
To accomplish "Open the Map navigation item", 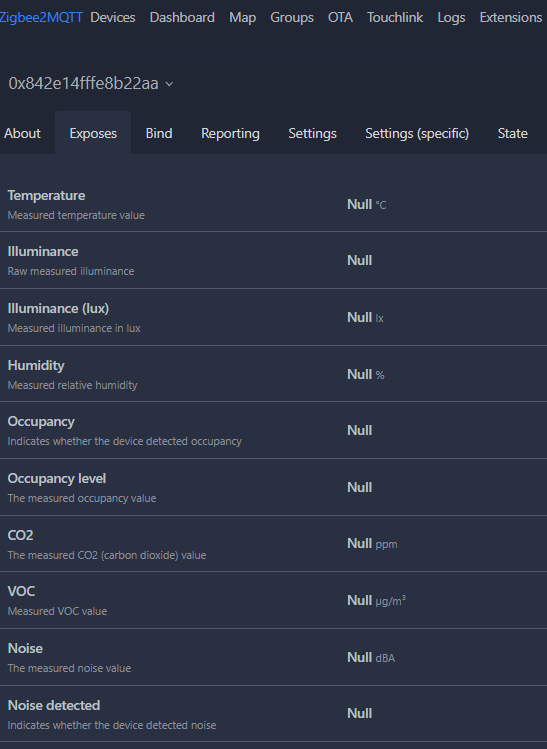I will click(242, 18).
